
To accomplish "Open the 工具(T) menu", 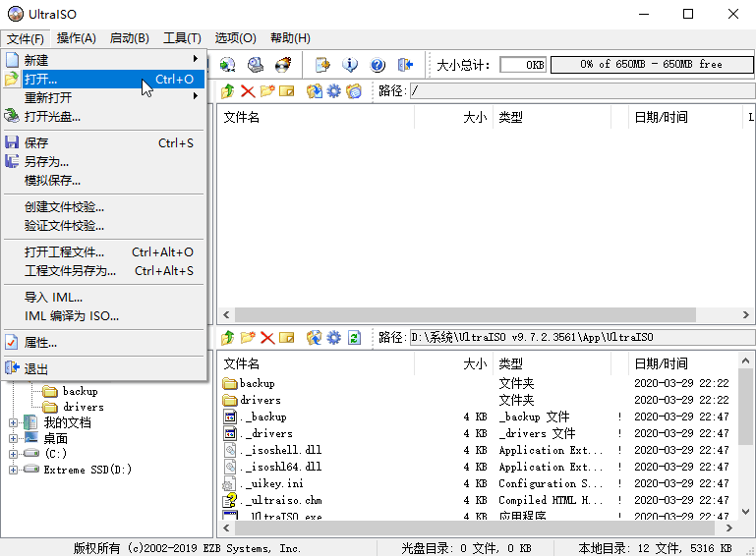I will tap(182, 38).
